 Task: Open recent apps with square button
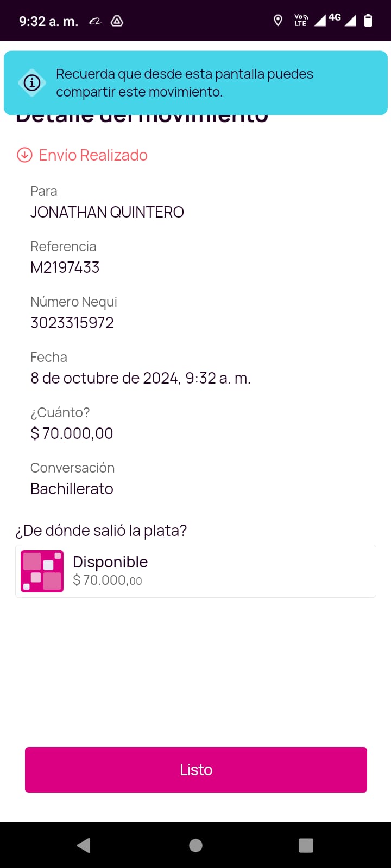point(306,845)
